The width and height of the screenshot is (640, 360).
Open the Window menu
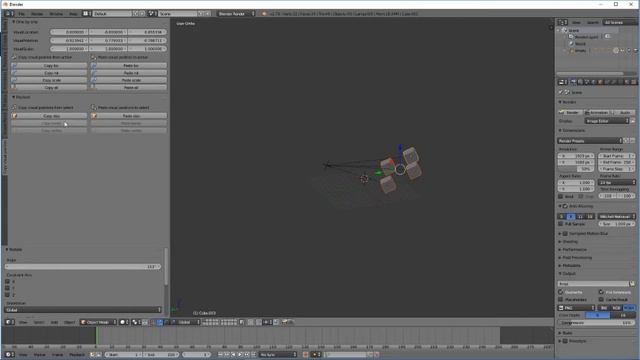pyautogui.click(x=56, y=13)
